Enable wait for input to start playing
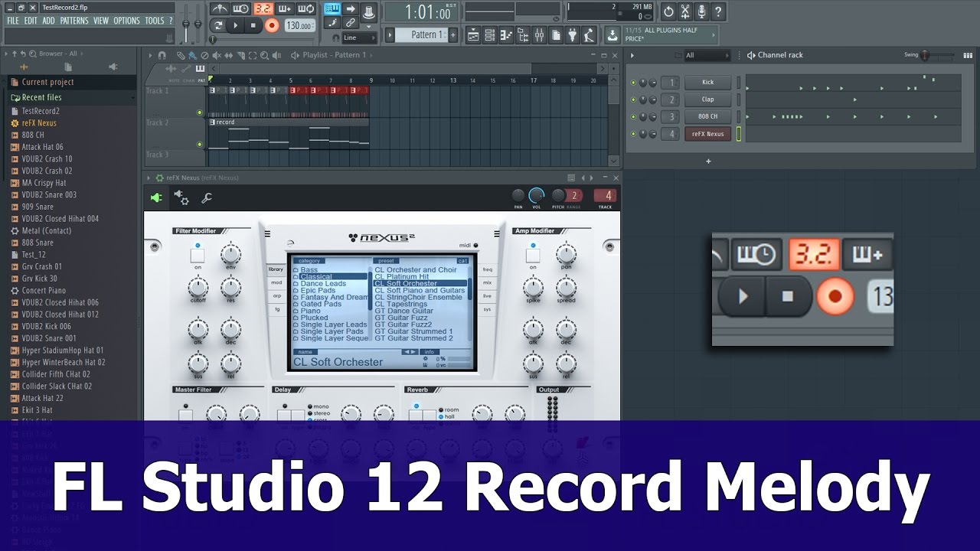The height and width of the screenshot is (551, 980). (x=241, y=9)
